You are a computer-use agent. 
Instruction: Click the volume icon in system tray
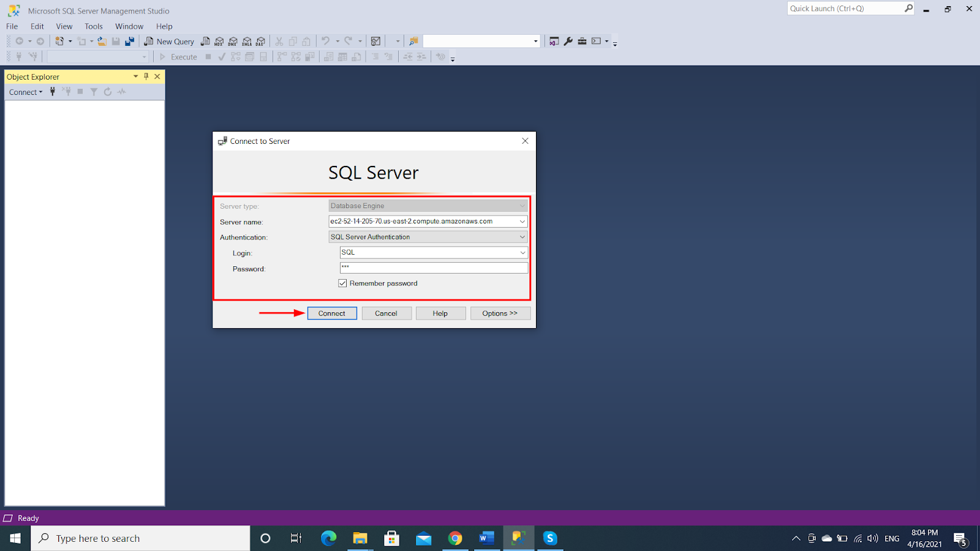coord(873,539)
